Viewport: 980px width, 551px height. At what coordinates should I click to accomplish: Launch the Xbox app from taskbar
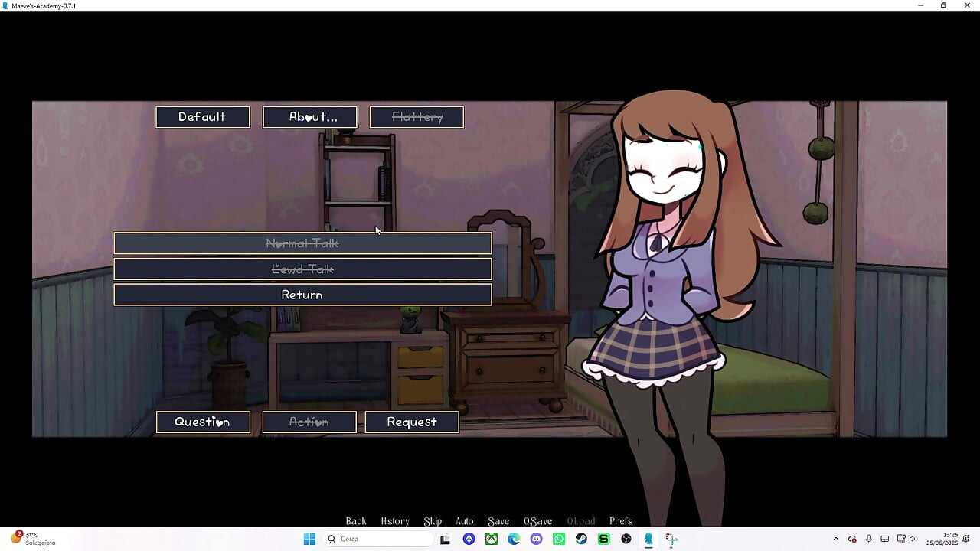pyautogui.click(x=492, y=539)
